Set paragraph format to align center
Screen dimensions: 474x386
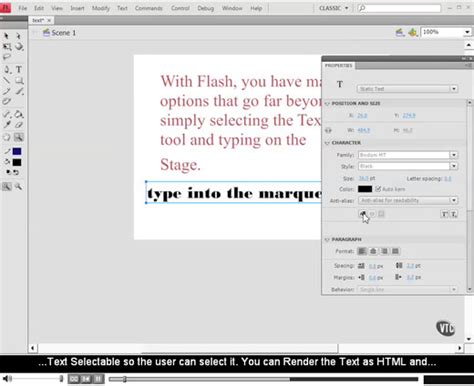pyautogui.click(x=373, y=251)
